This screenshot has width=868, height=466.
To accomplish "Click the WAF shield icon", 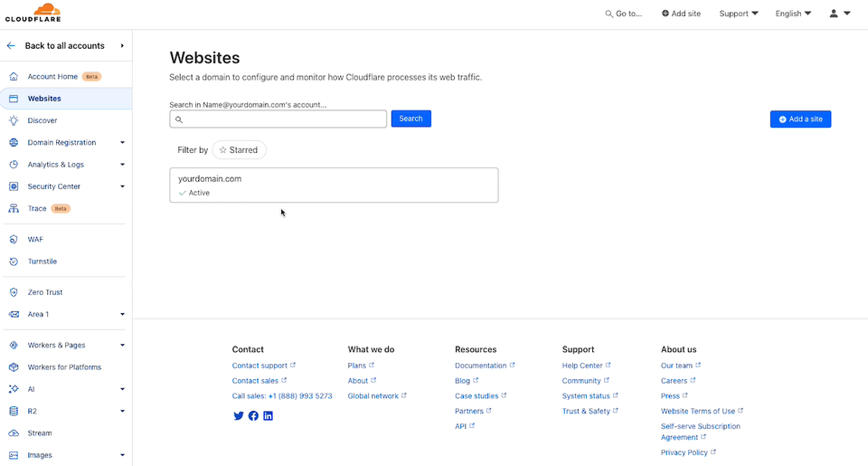I will click(x=14, y=240).
